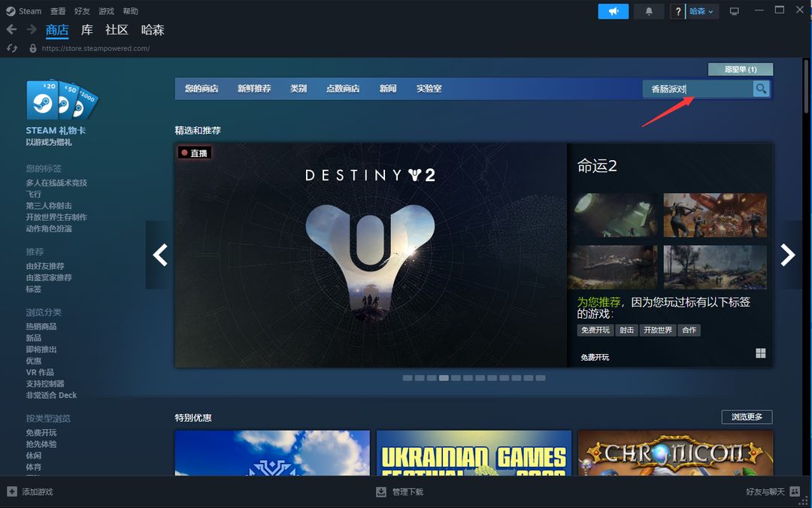
Task: Expand the 类别 menu
Action: (298, 89)
